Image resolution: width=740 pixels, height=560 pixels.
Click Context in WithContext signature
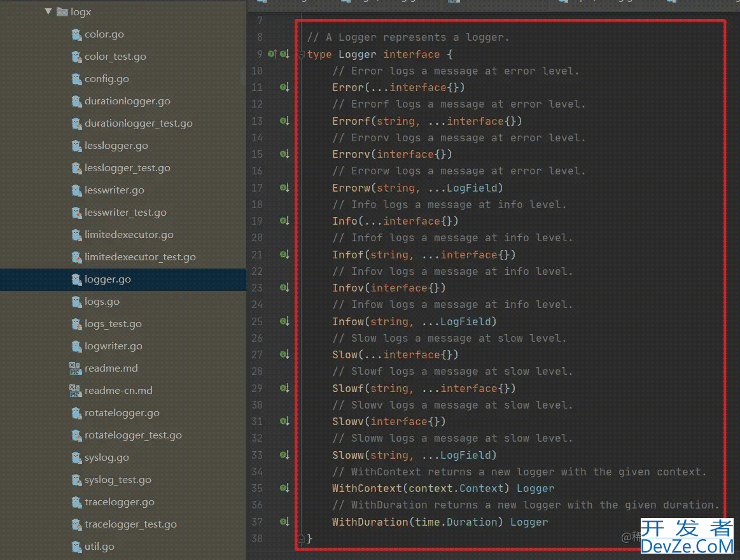[x=482, y=488]
